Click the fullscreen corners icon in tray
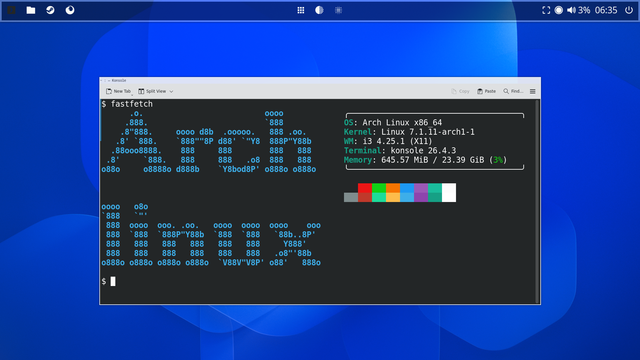 546,10
